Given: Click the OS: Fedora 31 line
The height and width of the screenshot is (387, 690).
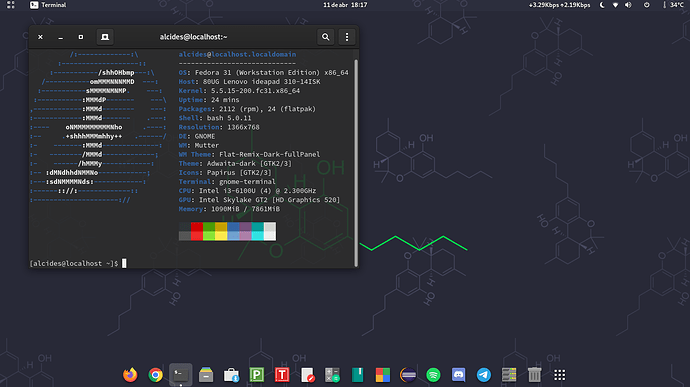Looking at the screenshot, I should [264, 72].
